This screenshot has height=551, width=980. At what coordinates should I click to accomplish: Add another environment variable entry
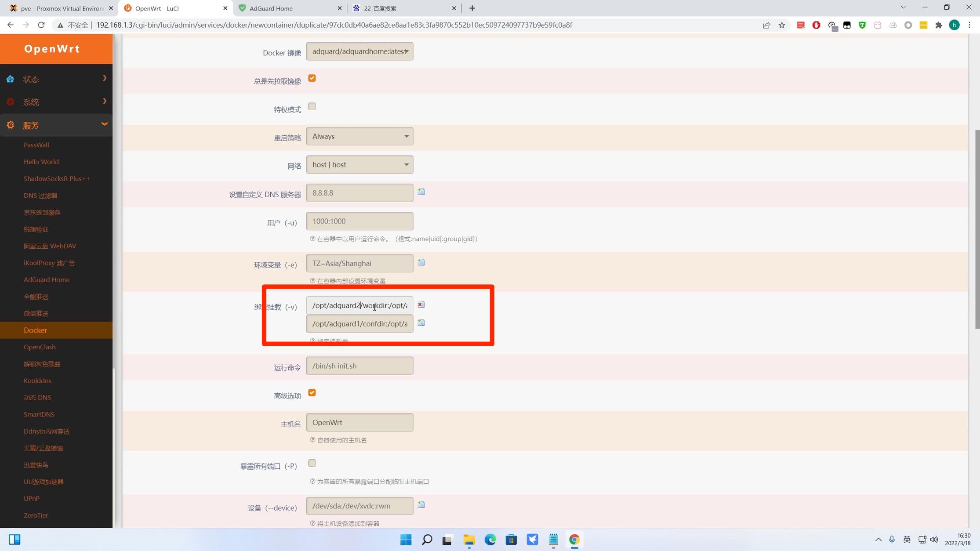pyautogui.click(x=421, y=262)
